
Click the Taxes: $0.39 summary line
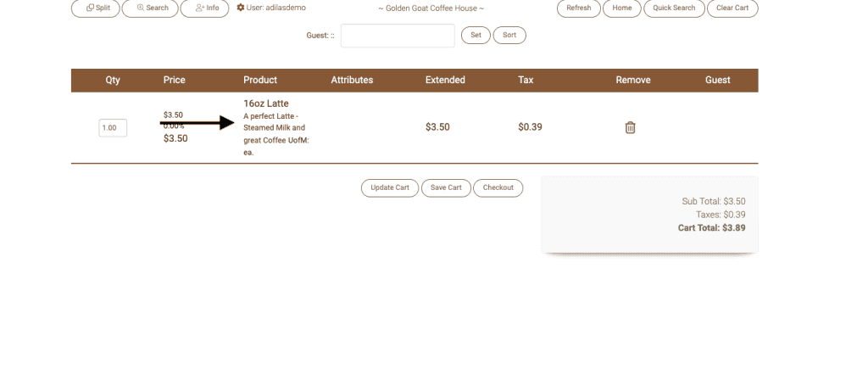click(721, 215)
